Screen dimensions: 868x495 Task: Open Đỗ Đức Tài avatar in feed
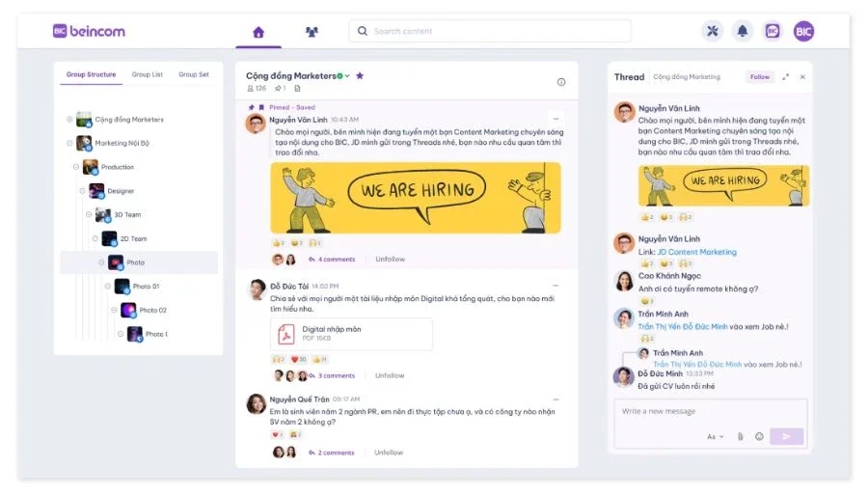coord(257,289)
